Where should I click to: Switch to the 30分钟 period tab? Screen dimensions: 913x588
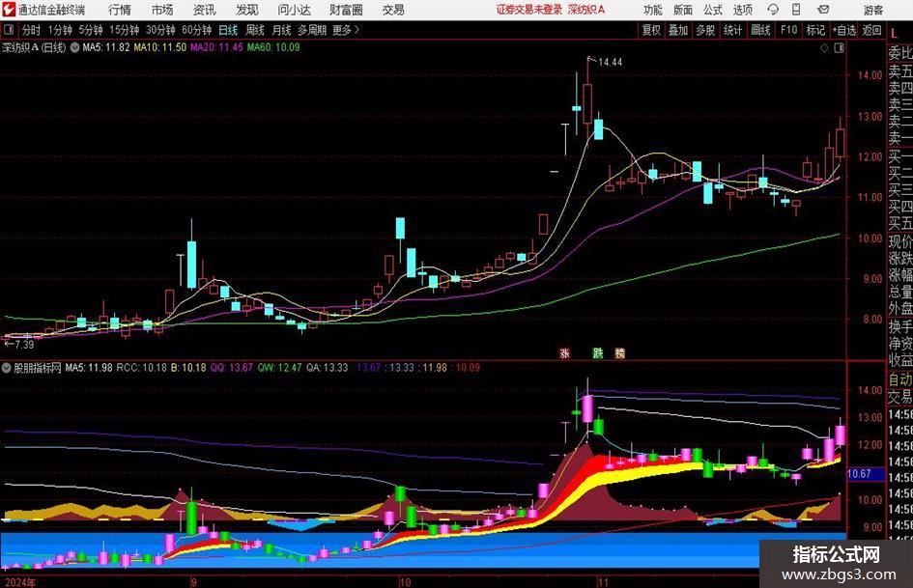click(x=160, y=30)
